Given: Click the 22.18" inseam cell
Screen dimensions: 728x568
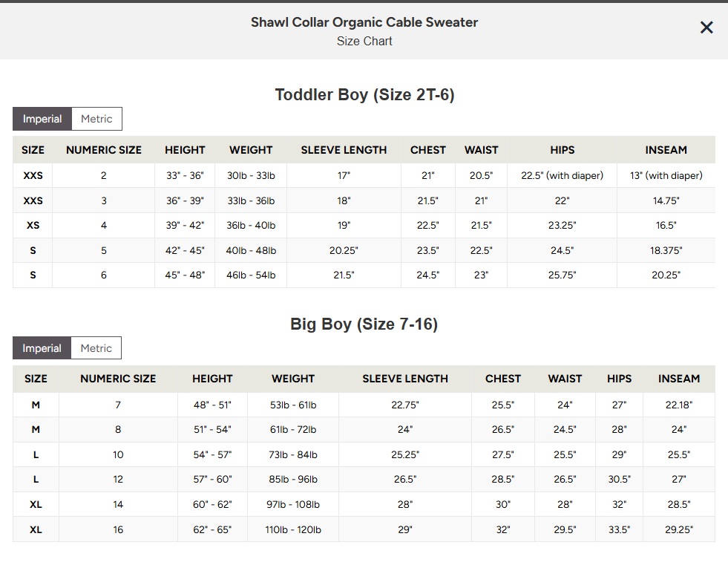Looking at the screenshot, I should pos(679,405).
